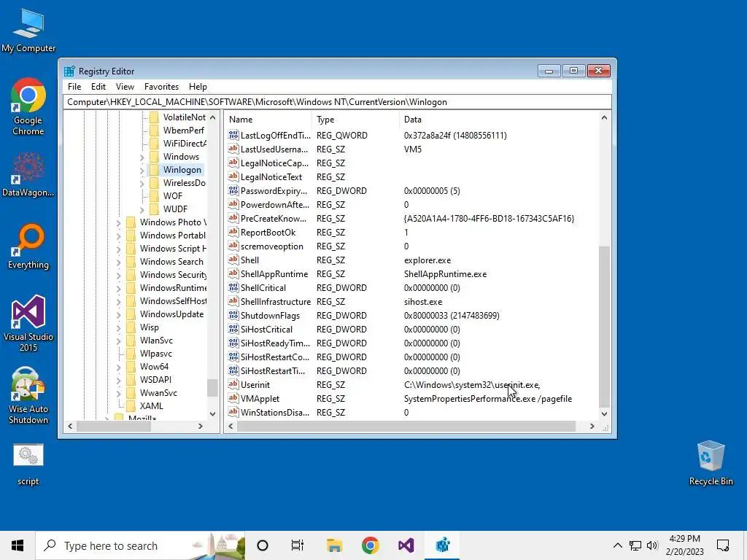Open Windows Start menu
The image size is (747, 560).
(18, 545)
